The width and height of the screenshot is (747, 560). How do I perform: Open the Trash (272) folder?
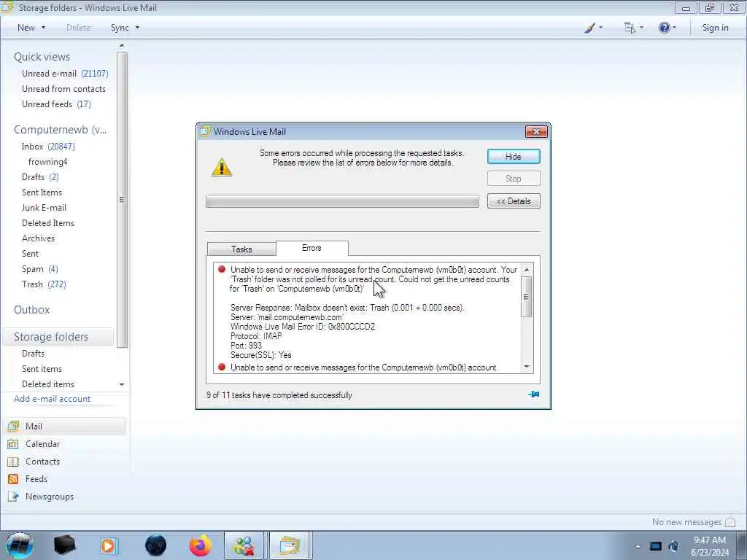44,284
